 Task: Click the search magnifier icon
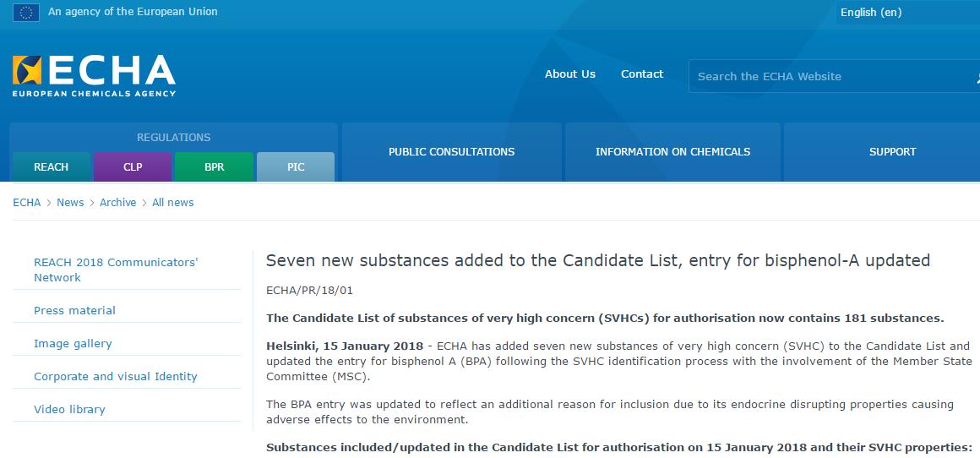975,77
